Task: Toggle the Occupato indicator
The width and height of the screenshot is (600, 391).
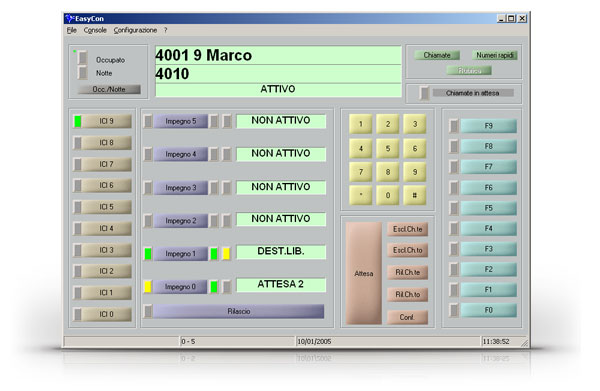Action: point(82,58)
